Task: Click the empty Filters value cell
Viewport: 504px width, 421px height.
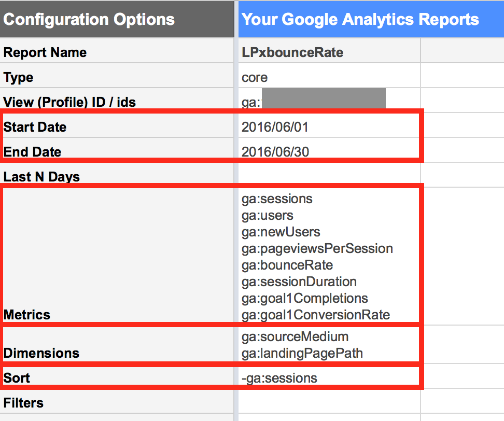Action: point(329,401)
